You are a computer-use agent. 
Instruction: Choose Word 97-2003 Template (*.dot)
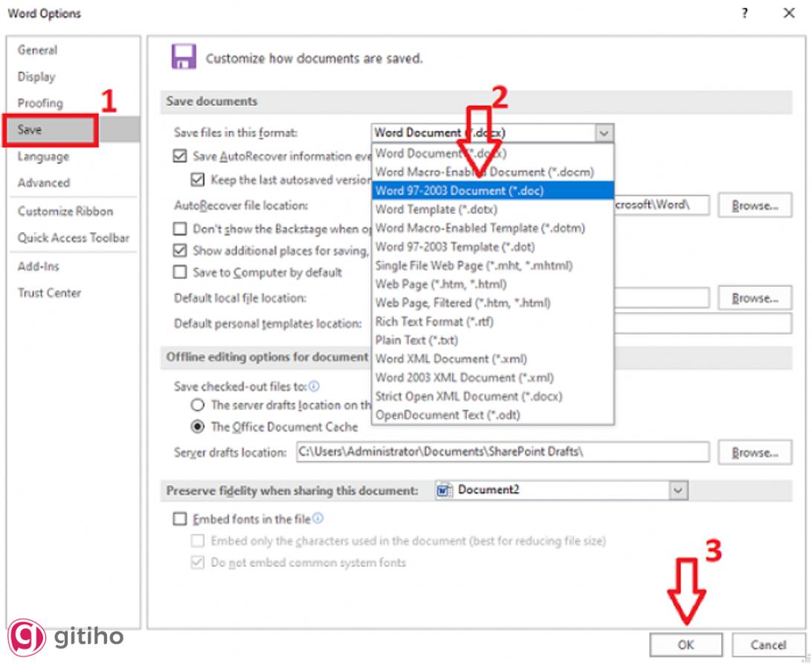coord(492,246)
